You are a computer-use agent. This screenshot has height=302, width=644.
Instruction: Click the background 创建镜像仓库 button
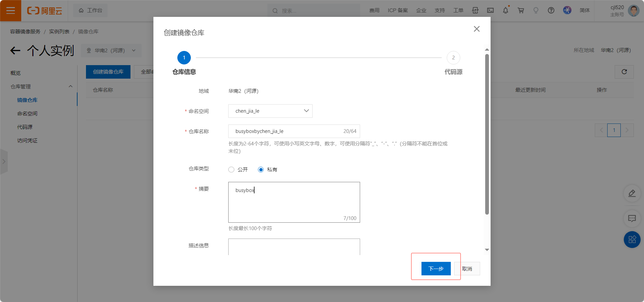pos(108,72)
